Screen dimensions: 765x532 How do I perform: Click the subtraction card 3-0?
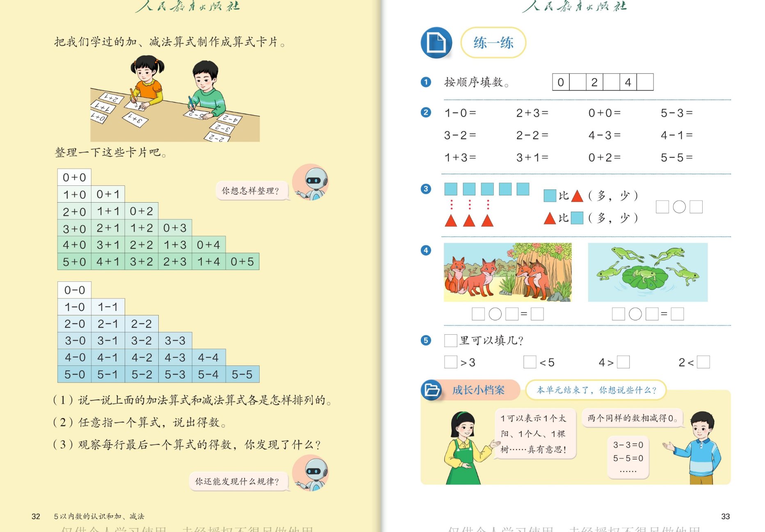[x=74, y=340]
